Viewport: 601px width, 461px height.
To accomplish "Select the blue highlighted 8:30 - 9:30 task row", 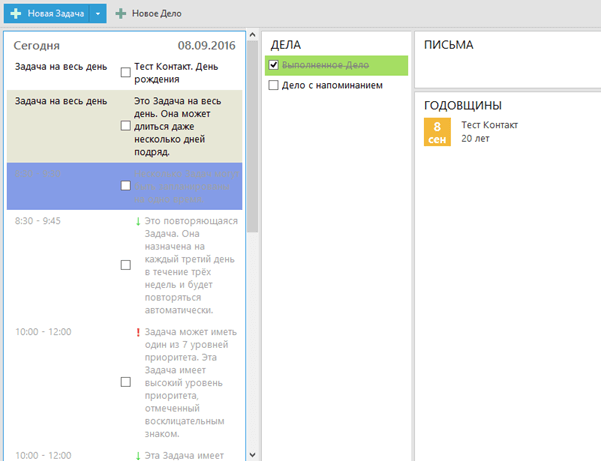I will pos(125,186).
